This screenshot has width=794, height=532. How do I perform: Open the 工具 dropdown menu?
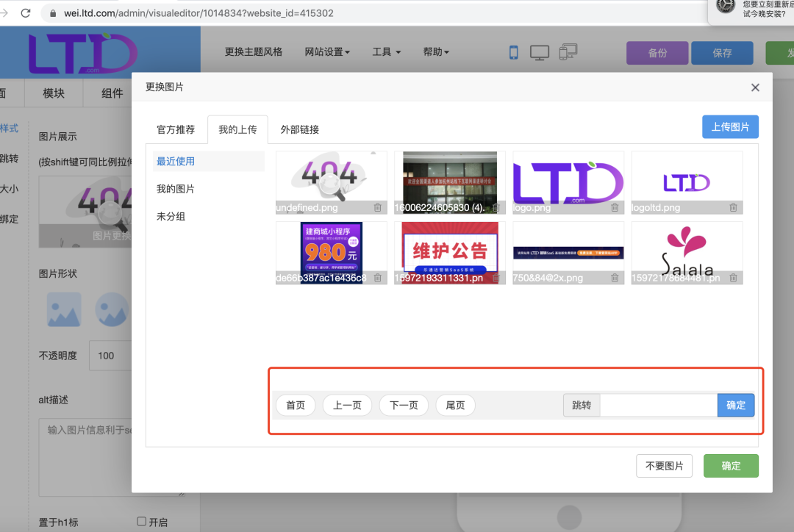pos(387,51)
